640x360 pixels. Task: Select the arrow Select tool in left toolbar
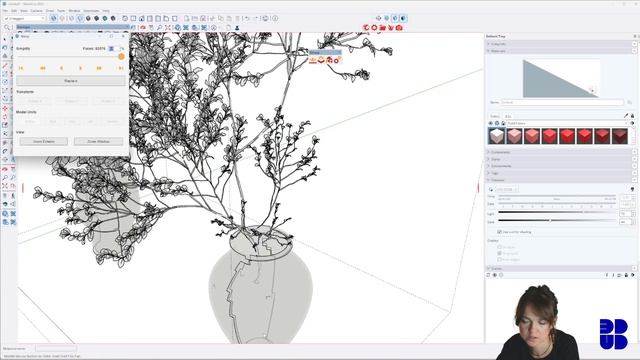[x=5, y=40]
